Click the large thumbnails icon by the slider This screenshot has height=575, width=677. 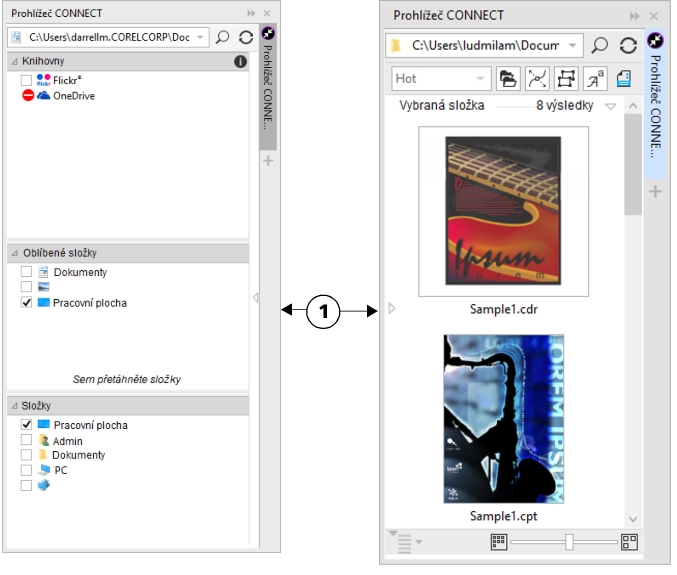click(x=629, y=542)
